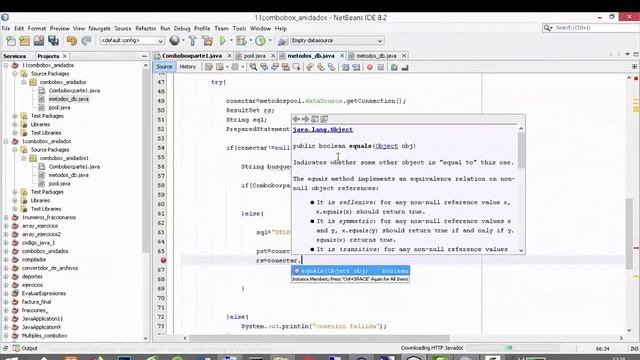The width and height of the screenshot is (640, 360).
Task: Click the Open Project toolbar icon
Action: point(39,40)
